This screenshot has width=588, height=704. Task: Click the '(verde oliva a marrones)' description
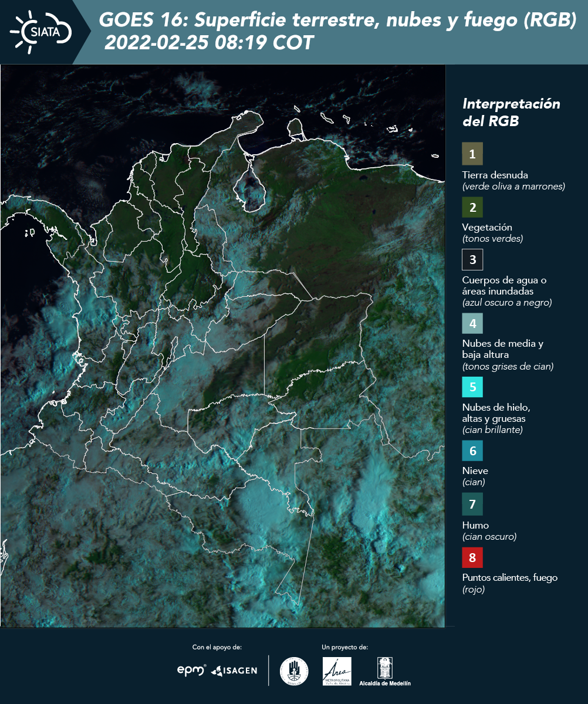coord(513,187)
